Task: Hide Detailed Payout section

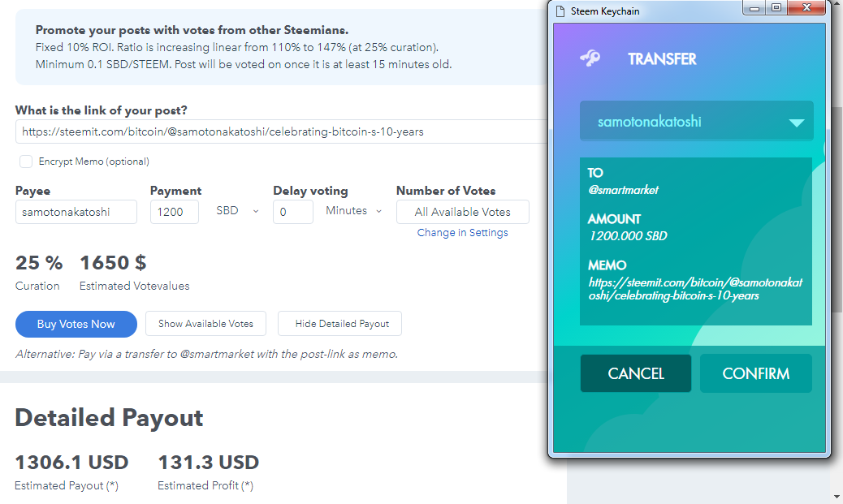Action: tap(339, 324)
